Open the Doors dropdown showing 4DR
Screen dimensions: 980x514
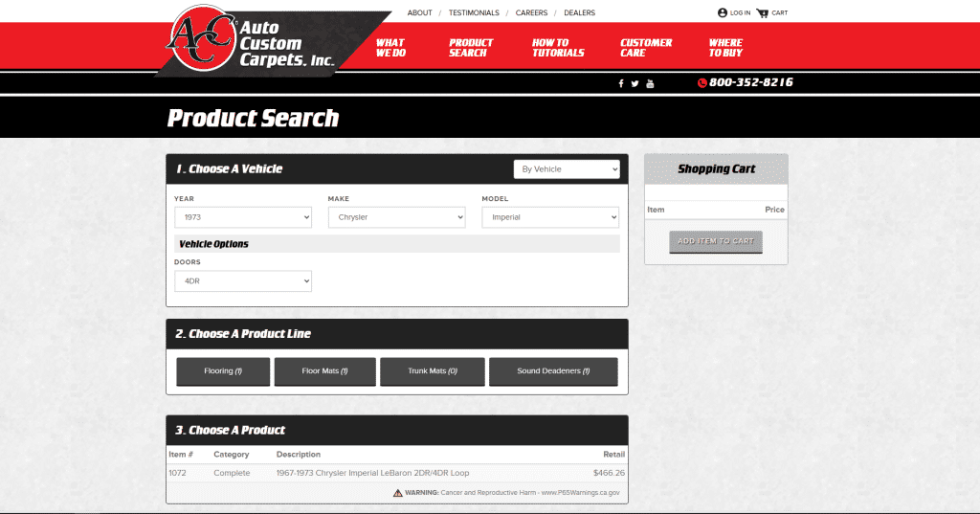click(243, 281)
